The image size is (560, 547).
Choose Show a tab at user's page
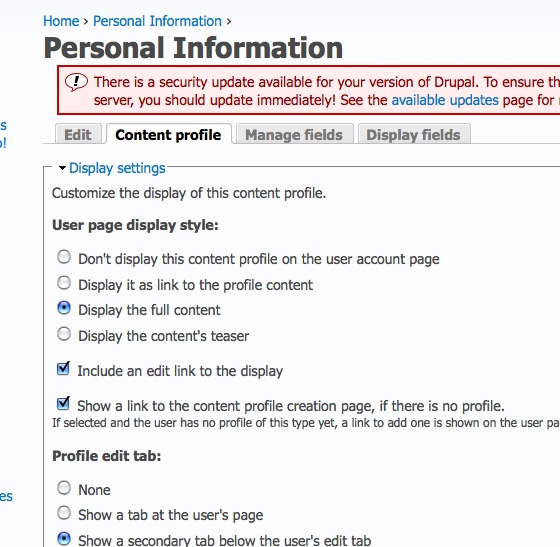[64, 513]
